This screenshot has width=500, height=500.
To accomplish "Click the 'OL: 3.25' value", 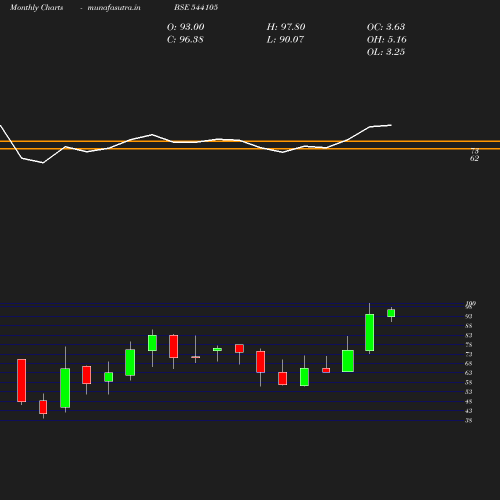I will click(x=386, y=52).
